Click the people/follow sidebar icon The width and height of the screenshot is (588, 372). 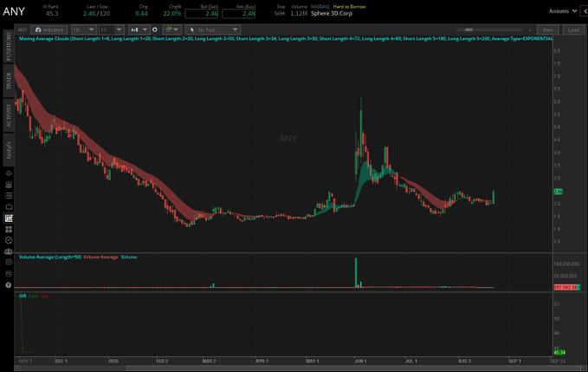point(9,251)
